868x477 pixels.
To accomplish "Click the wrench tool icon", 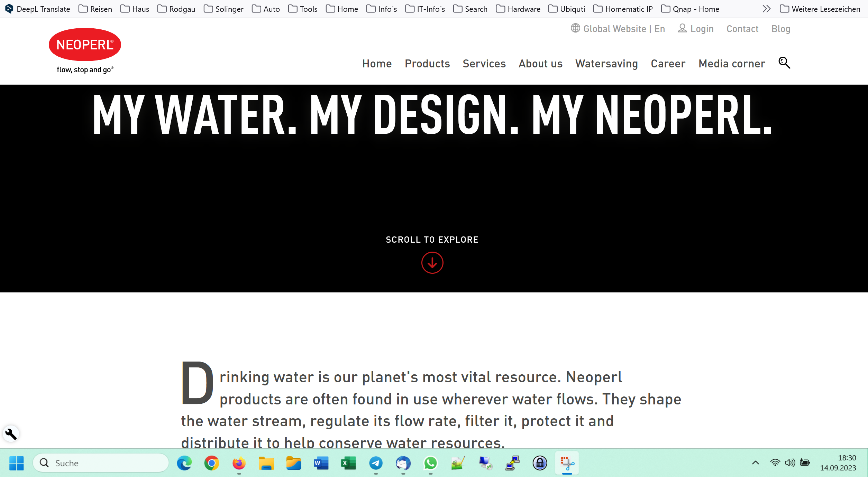I will 11,434.
